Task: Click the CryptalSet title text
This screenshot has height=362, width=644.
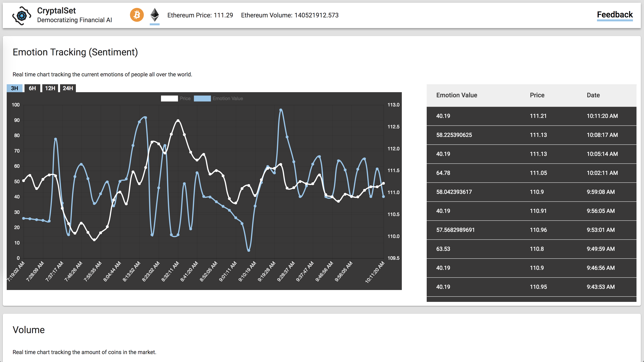Action: coord(56,10)
